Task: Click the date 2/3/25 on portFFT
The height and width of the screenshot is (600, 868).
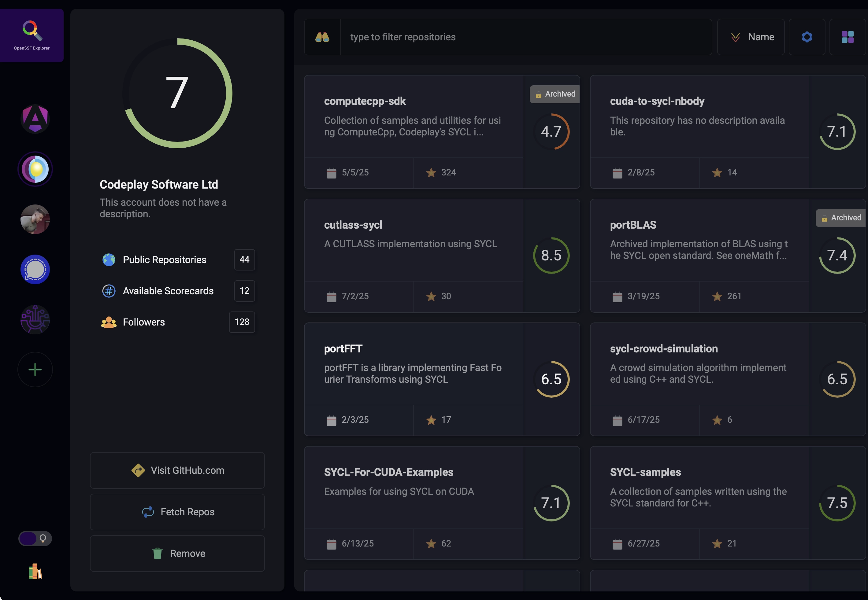Action: tap(355, 420)
